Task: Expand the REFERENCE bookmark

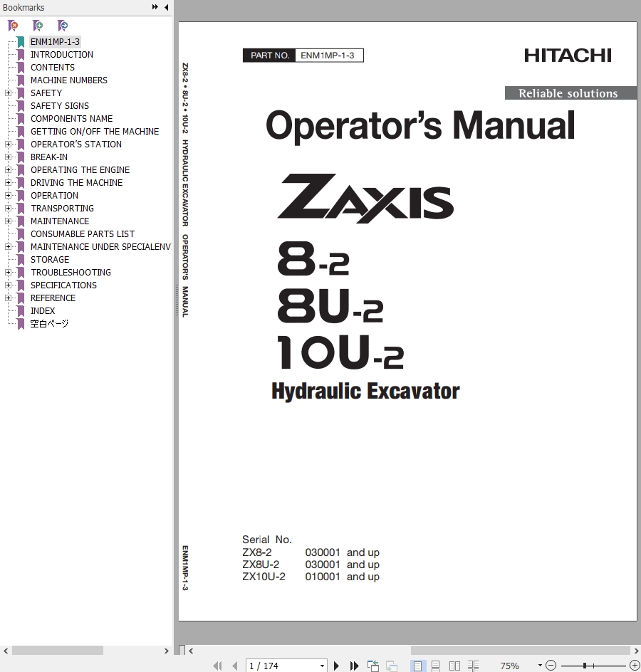Action: click(x=8, y=298)
